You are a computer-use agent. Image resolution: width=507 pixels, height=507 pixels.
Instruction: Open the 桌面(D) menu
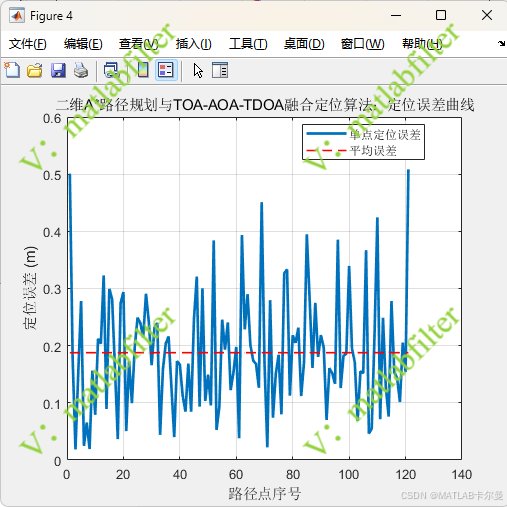tap(304, 44)
